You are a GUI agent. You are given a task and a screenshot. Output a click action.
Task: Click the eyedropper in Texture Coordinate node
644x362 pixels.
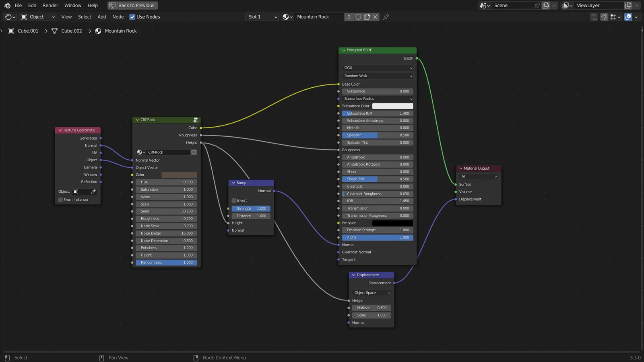pos(93,192)
